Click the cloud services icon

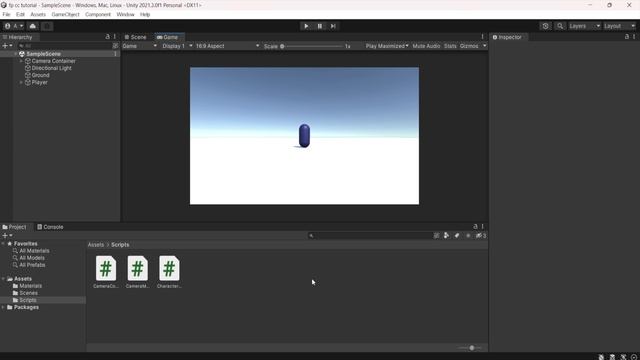tap(33, 26)
